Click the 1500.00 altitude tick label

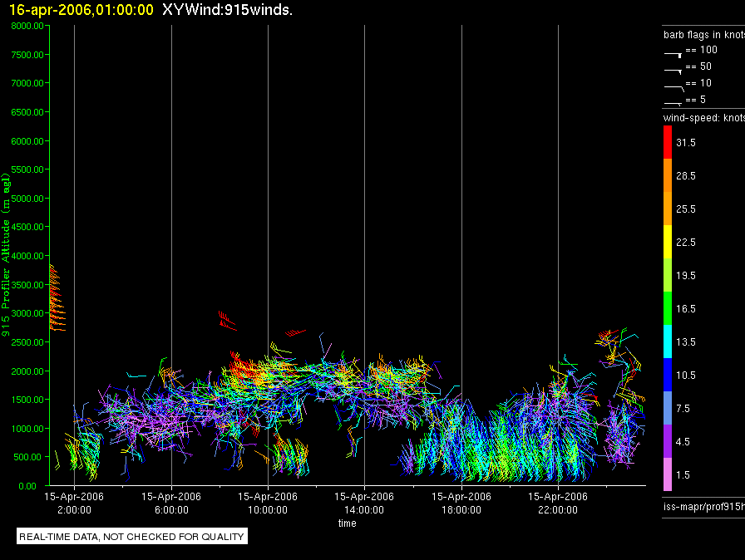27,400
